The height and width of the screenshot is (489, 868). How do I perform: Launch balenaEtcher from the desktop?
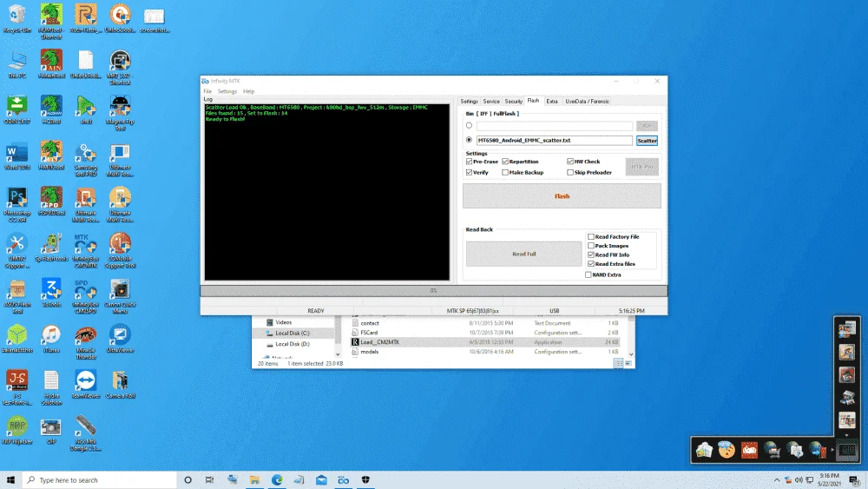[17, 339]
